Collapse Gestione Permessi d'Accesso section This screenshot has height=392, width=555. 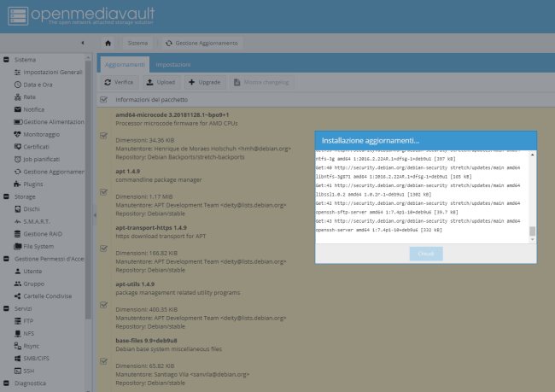coord(6,259)
